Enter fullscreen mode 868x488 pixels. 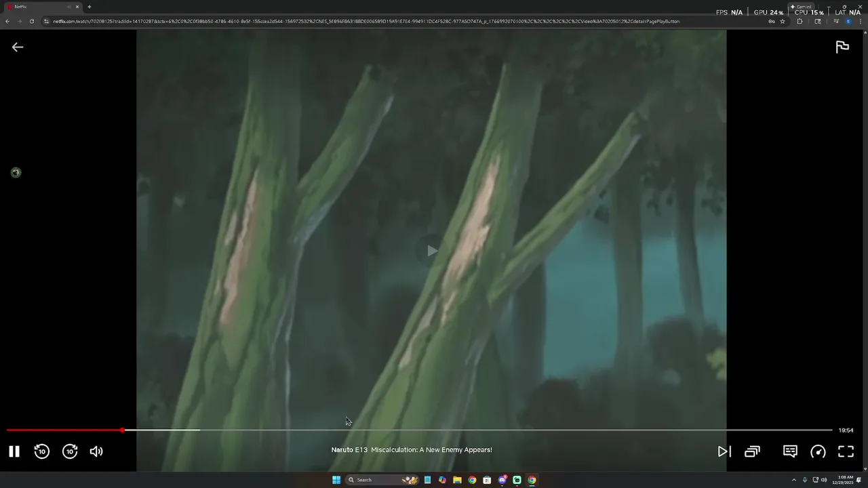tap(846, 451)
